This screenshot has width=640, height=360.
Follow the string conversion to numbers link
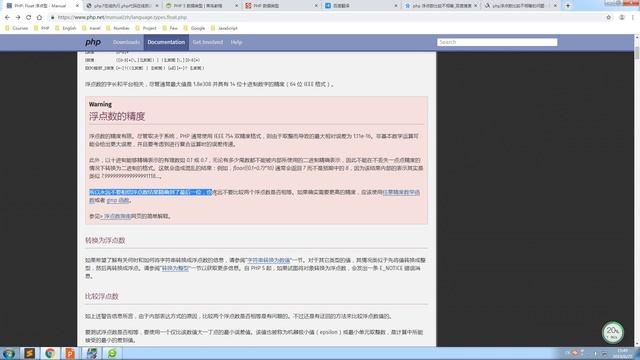tap(269, 260)
